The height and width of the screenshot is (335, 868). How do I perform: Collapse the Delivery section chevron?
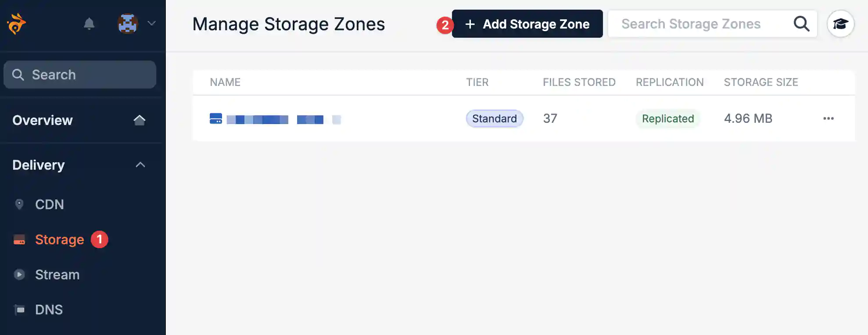(140, 165)
